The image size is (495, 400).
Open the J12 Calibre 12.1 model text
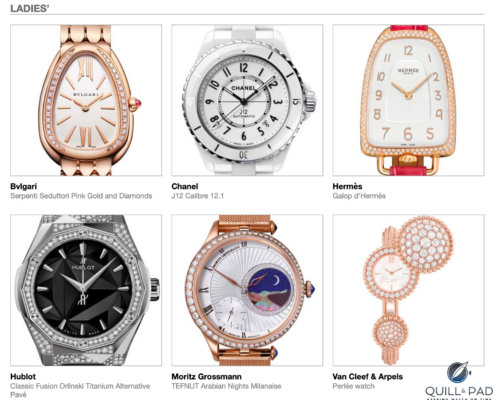pyautogui.click(x=197, y=196)
